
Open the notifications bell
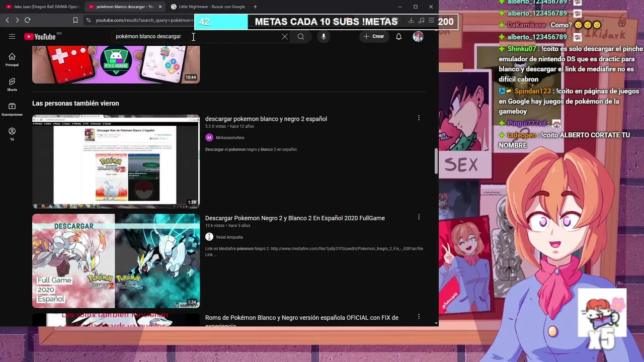pos(398,36)
